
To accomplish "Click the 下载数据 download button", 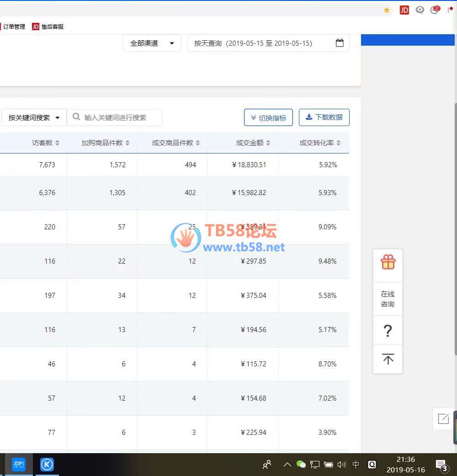I will click(x=324, y=117).
